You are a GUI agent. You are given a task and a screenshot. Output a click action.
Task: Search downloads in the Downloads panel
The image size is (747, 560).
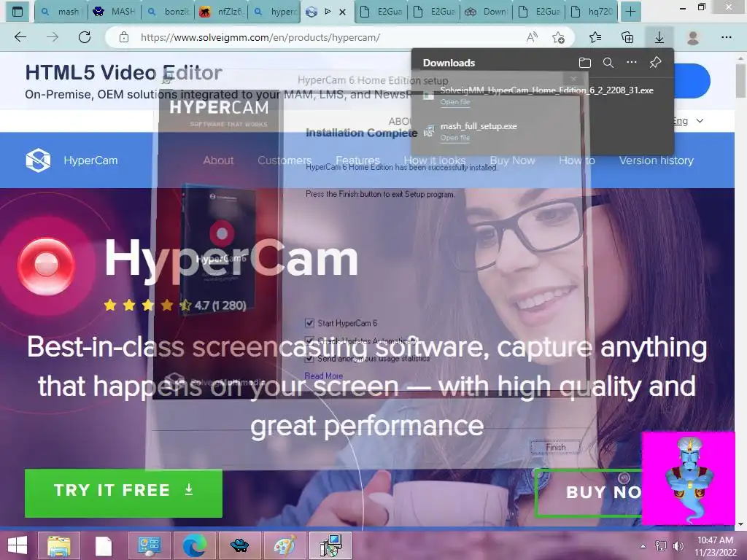[x=608, y=63]
